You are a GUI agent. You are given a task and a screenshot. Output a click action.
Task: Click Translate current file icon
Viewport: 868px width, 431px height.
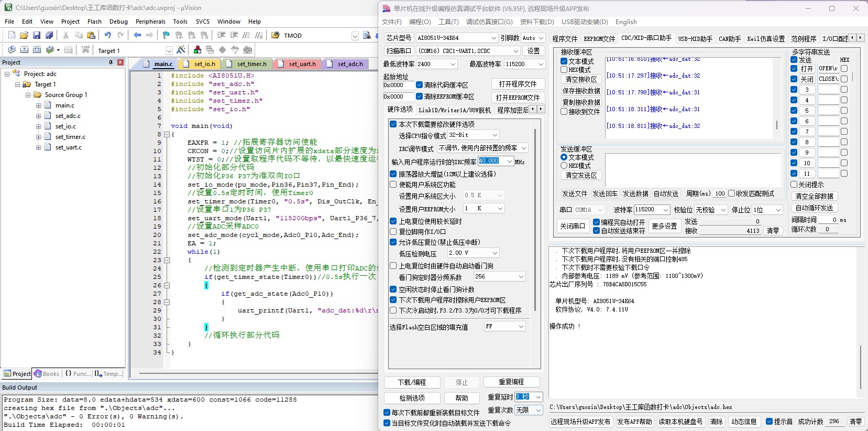(12, 50)
